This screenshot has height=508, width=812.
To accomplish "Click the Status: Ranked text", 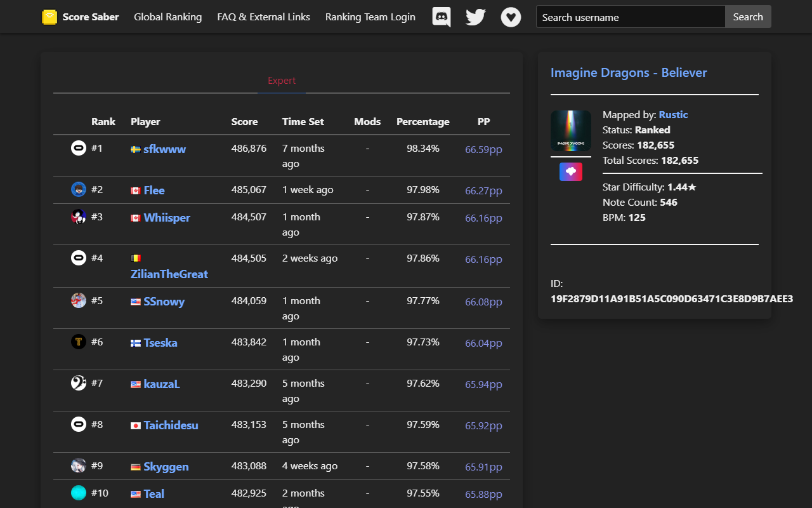I will [636, 130].
